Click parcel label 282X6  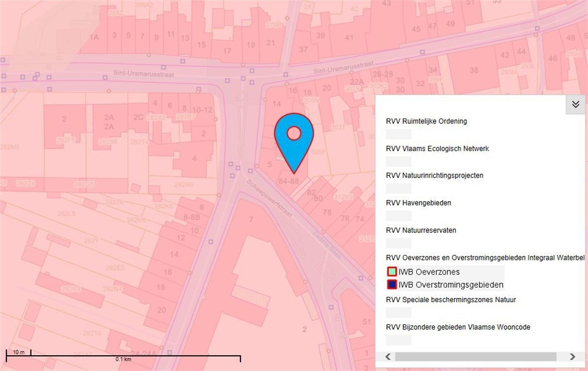184,184
